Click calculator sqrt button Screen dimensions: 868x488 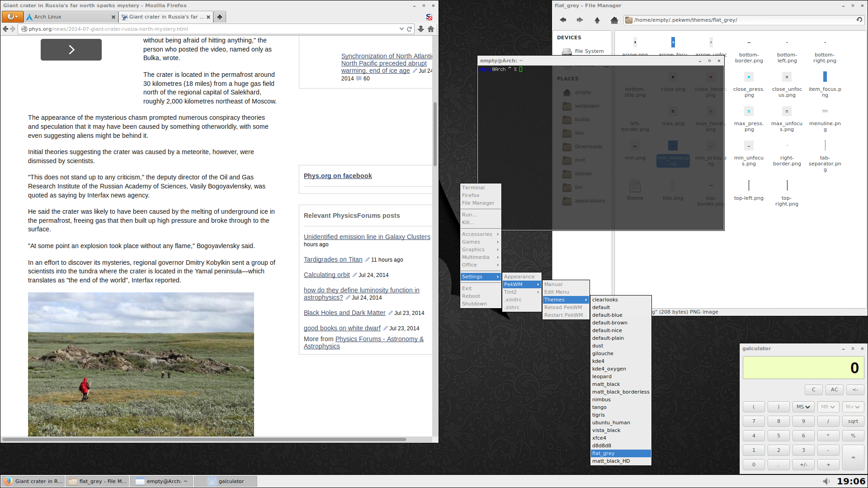coord(853,421)
